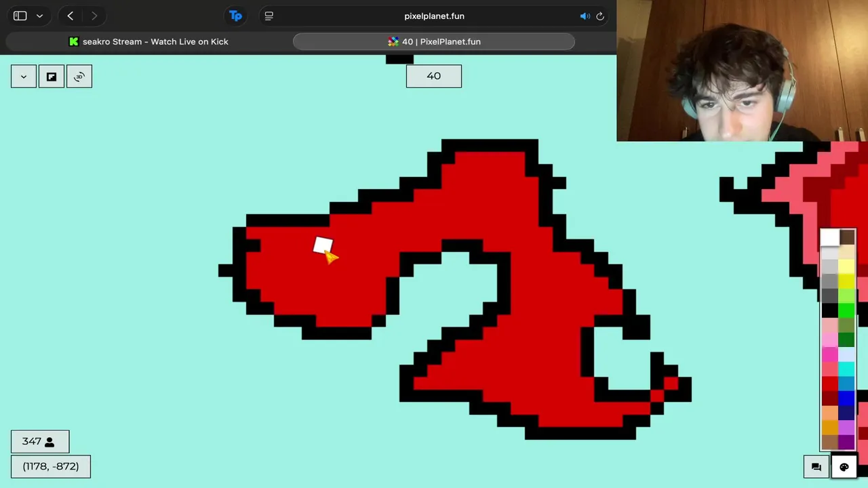Go forward in Safari history
The width and height of the screenshot is (868, 488).
click(94, 16)
